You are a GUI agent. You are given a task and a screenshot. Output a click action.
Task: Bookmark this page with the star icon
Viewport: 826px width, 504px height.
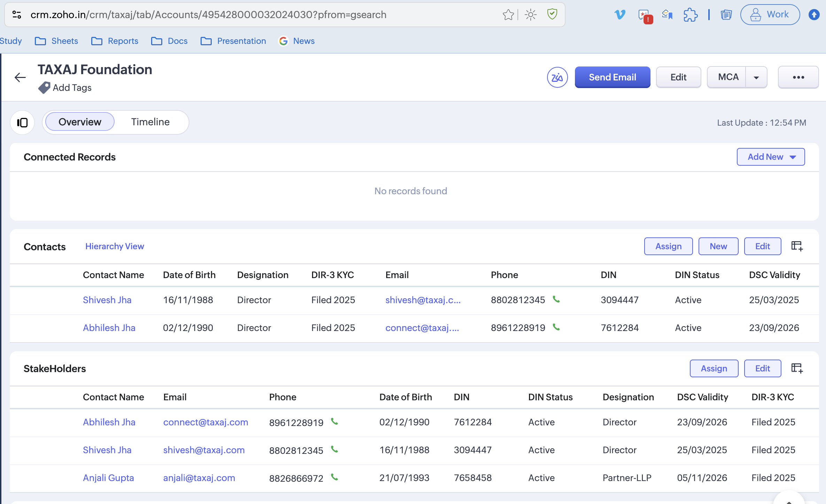[508, 15]
